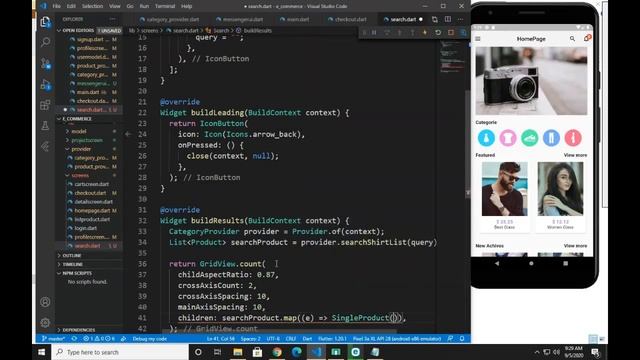Pause the debug session from the debug toolbar
The height and width of the screenshot is (360, 640).
374,32
